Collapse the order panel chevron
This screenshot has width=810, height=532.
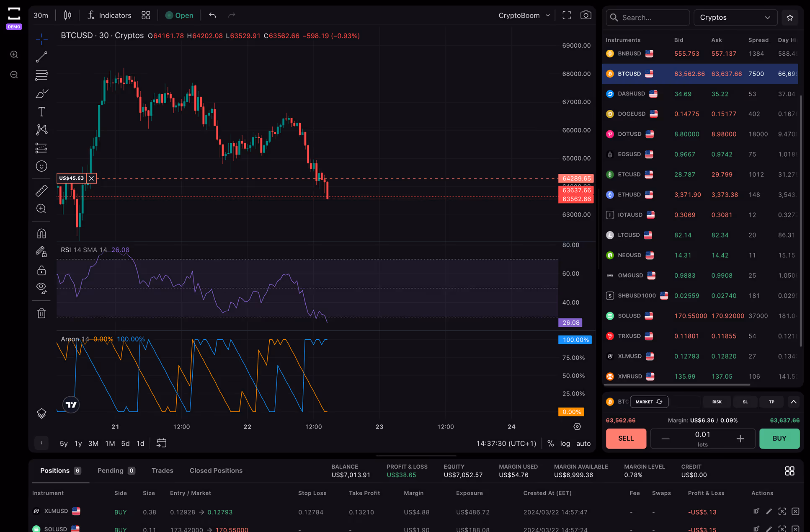pyautogui.click(x=793, y=402)
